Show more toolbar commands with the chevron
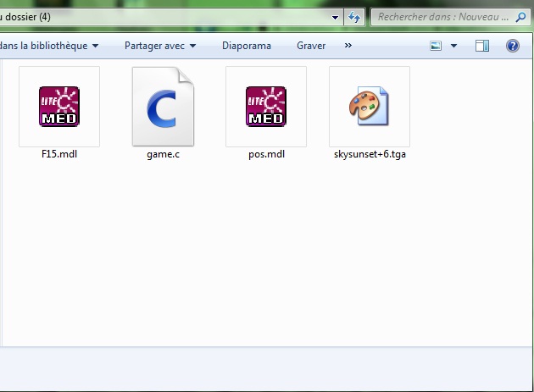This screenshot has height=392, width=534. (348, 45)
